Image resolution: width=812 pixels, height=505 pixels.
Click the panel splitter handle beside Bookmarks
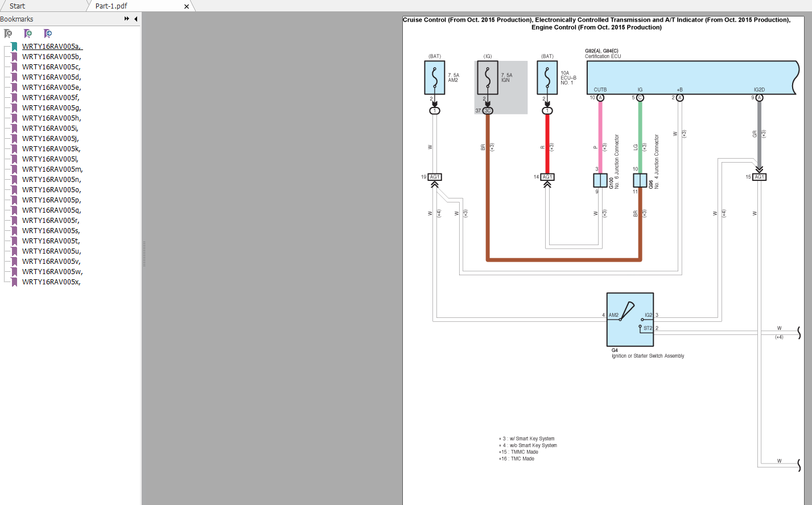click(144, 254)
